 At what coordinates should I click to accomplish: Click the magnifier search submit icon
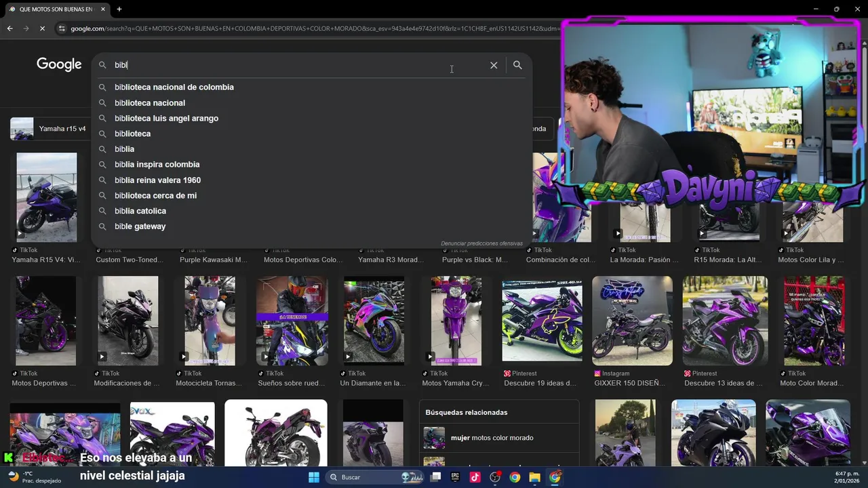point(517,65)
